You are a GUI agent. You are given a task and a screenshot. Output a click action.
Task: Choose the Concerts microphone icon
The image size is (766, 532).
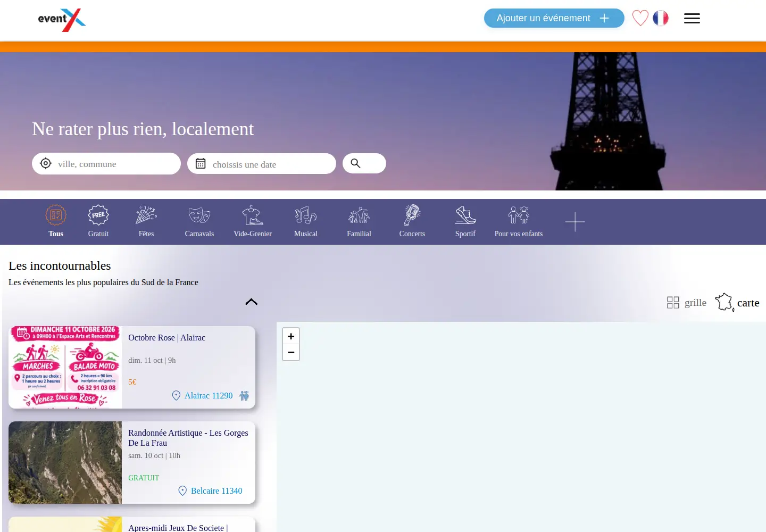(412, 215)
